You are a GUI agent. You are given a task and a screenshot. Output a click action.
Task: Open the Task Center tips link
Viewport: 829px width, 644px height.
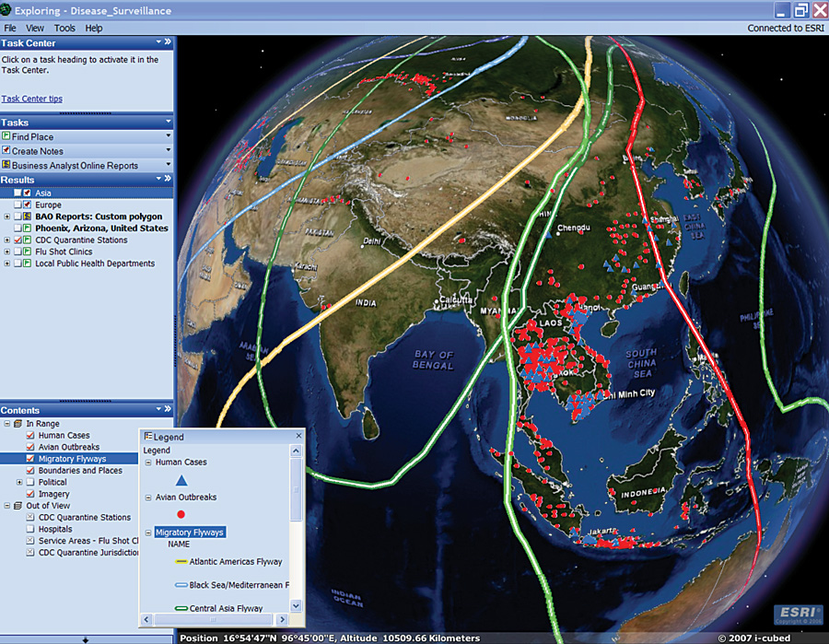click(x=31, y=99)
